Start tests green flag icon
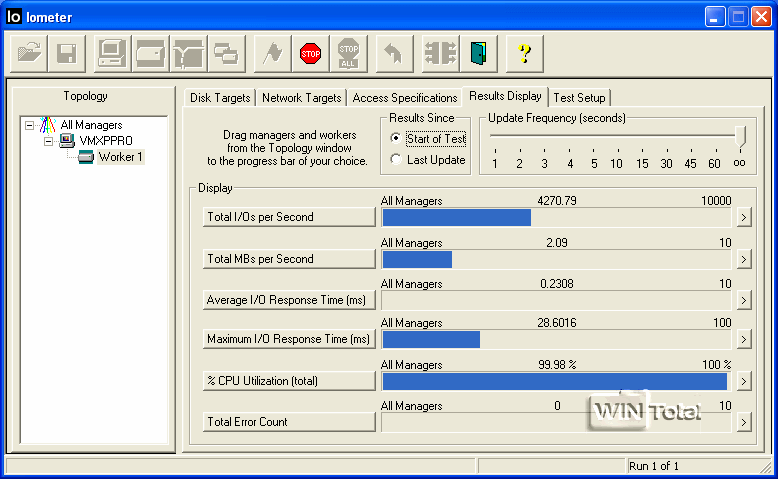 (272, 53)
